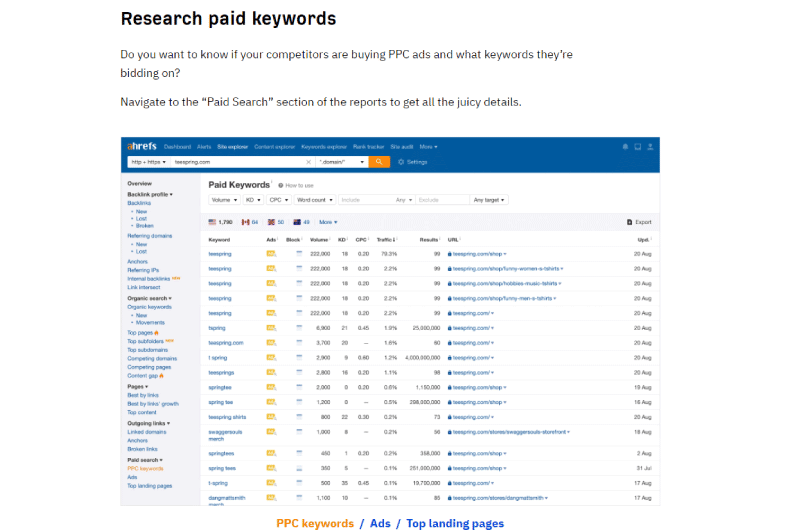
Task: Expand More countries dropdown beside flags
Action: [x=328, y=222]
